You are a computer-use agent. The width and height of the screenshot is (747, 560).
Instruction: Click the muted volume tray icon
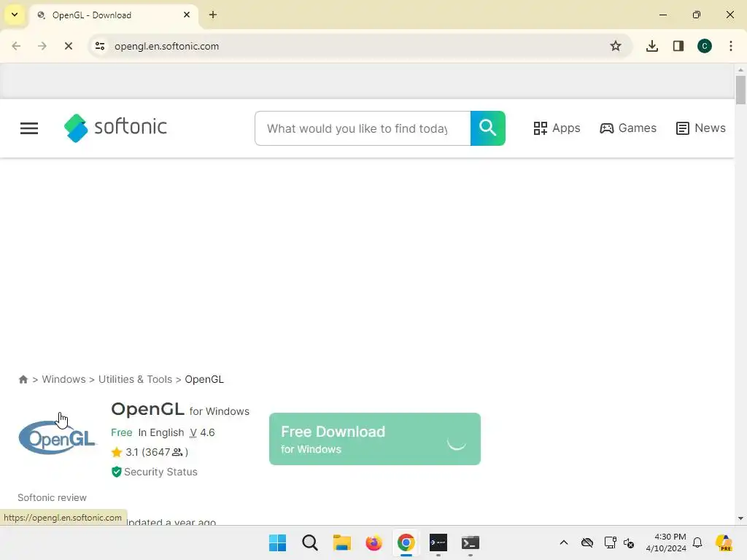click(629, 542)
